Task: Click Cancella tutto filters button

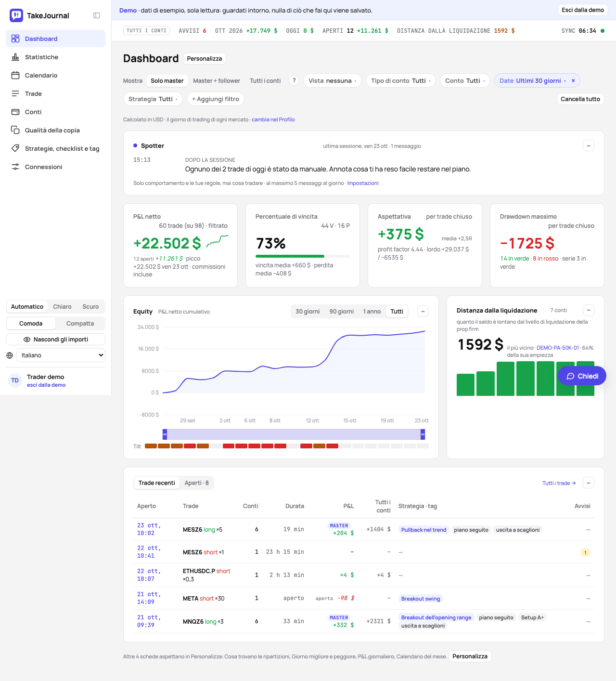Action: (x=580, y=99)
